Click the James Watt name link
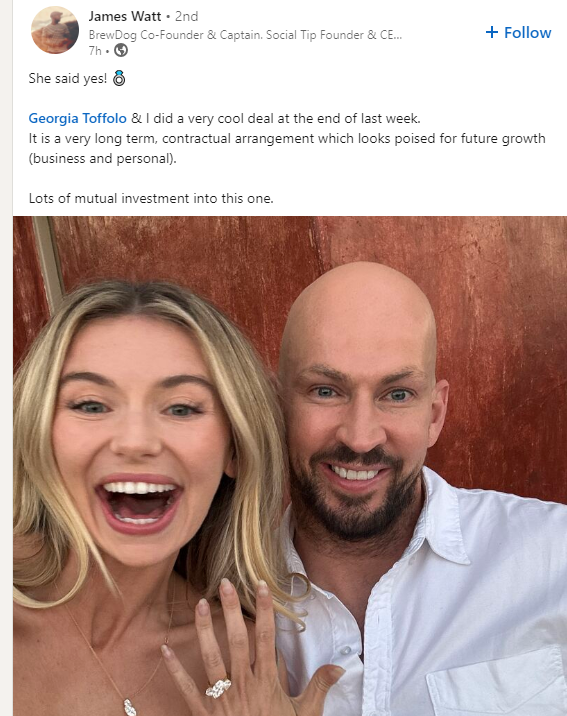This screenshot has height=716, width=567. click(125, 16)
